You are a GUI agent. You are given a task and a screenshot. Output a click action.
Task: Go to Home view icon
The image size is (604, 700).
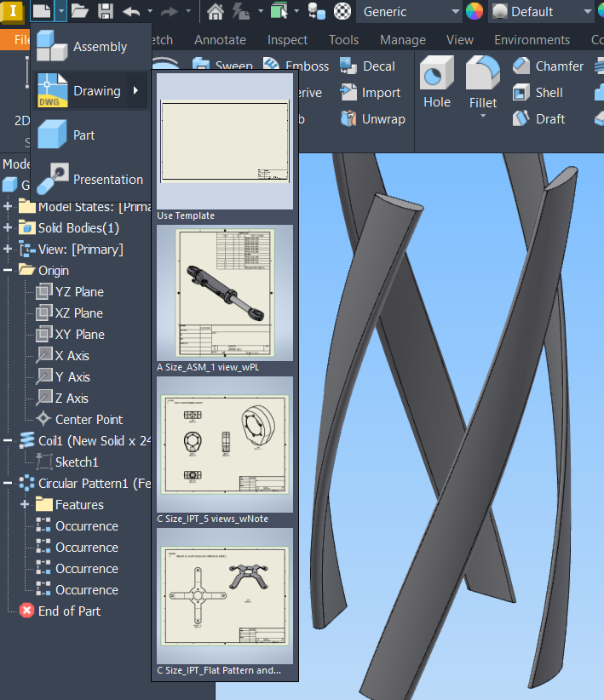[x=216, y=11]
